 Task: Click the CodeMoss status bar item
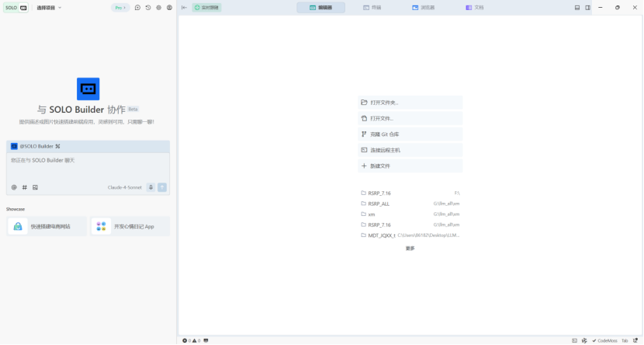tap(604, 341)
